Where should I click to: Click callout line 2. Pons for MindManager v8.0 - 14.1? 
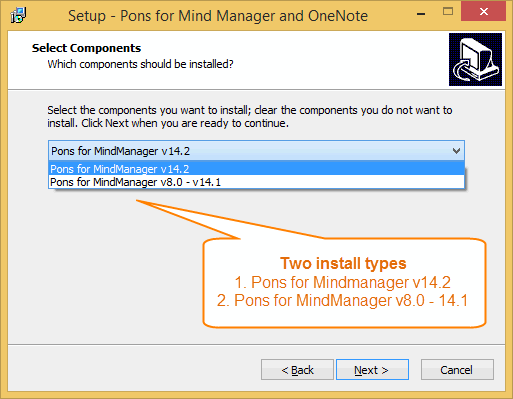(x=343, y=300)
